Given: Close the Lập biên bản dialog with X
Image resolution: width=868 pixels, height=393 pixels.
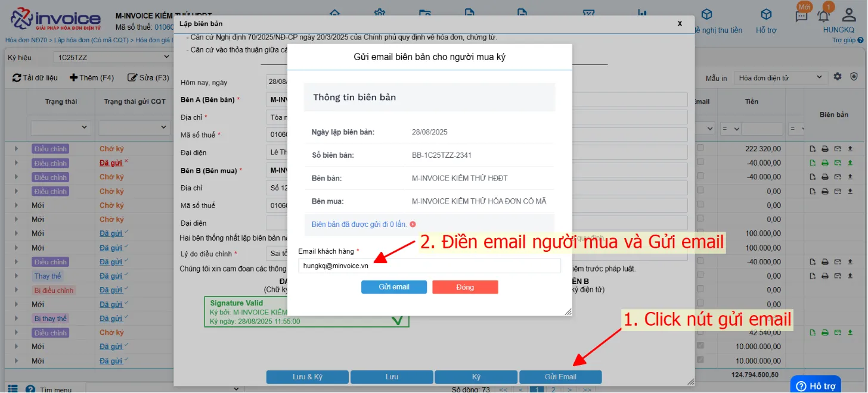Looking at the screenshot, I should (680, 24).
